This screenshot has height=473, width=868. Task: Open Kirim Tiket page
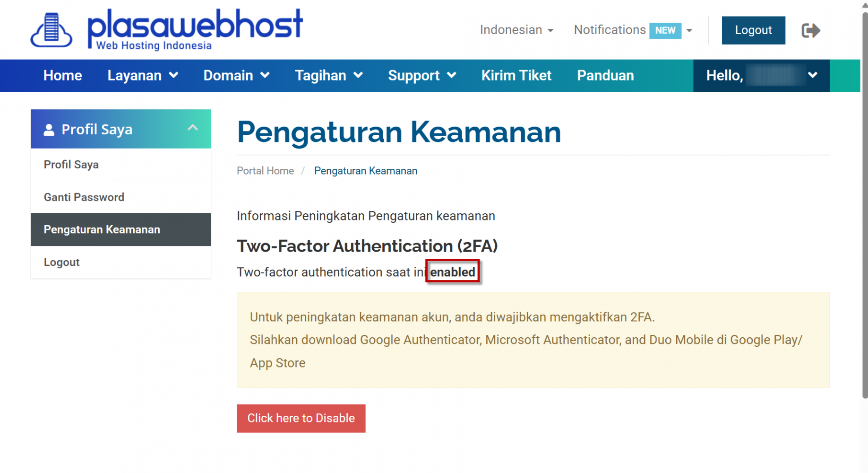tap(516, 76)
